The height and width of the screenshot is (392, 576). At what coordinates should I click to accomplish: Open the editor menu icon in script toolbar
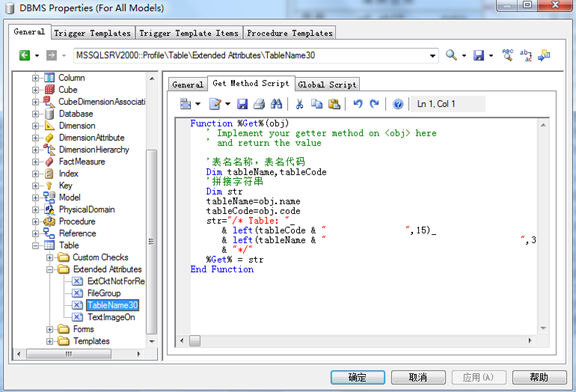[186, 104]
